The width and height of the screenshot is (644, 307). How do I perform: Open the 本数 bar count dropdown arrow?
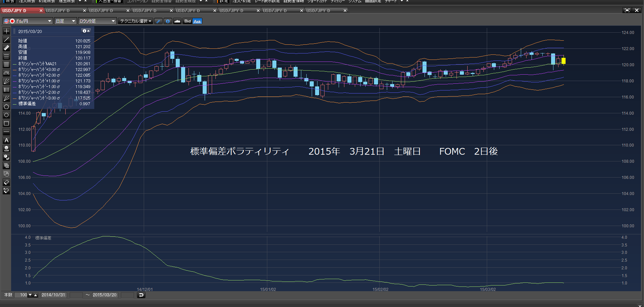30,295
